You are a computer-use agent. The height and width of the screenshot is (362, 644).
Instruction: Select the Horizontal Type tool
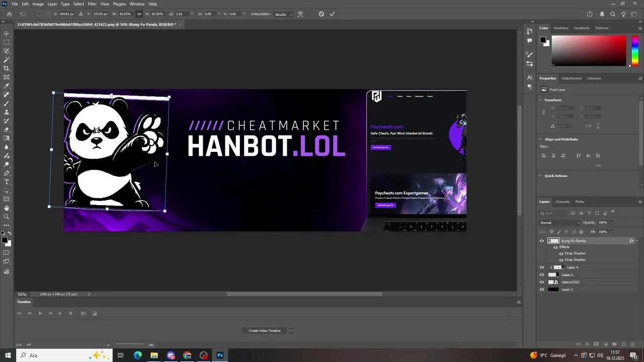point(7,182)
